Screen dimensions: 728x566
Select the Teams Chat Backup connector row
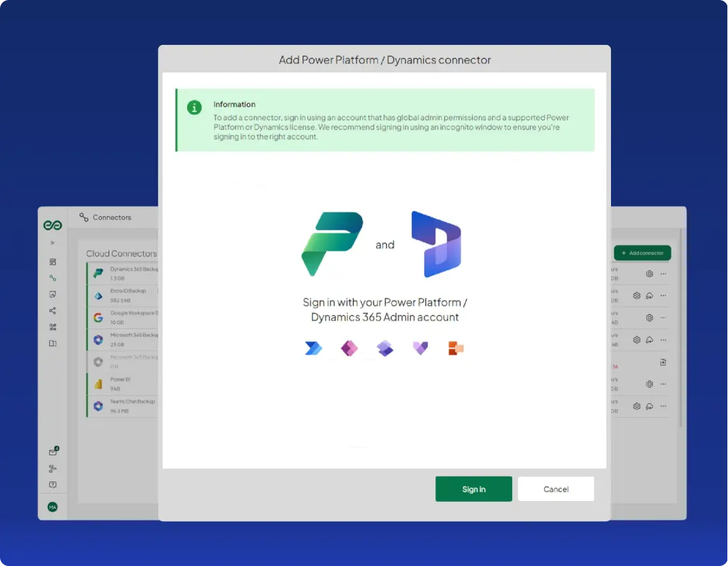point(123,406)
